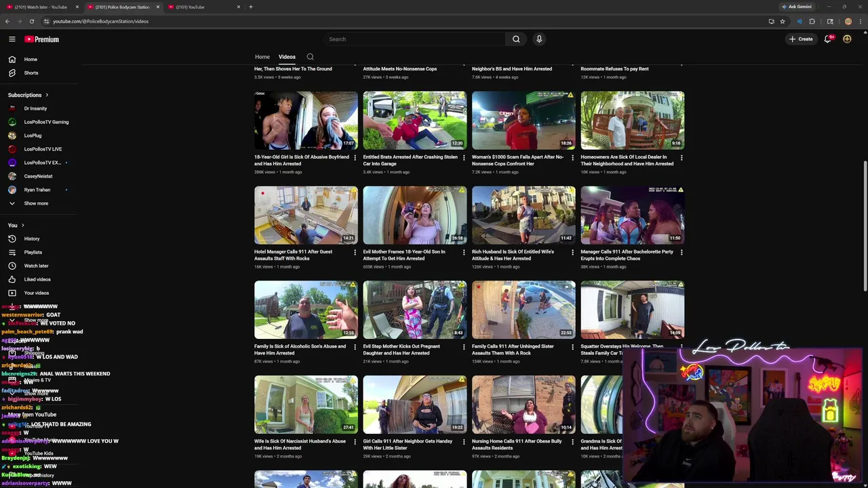Open the notifications bell
Screen dimensions: 868x488
[828, 39]
